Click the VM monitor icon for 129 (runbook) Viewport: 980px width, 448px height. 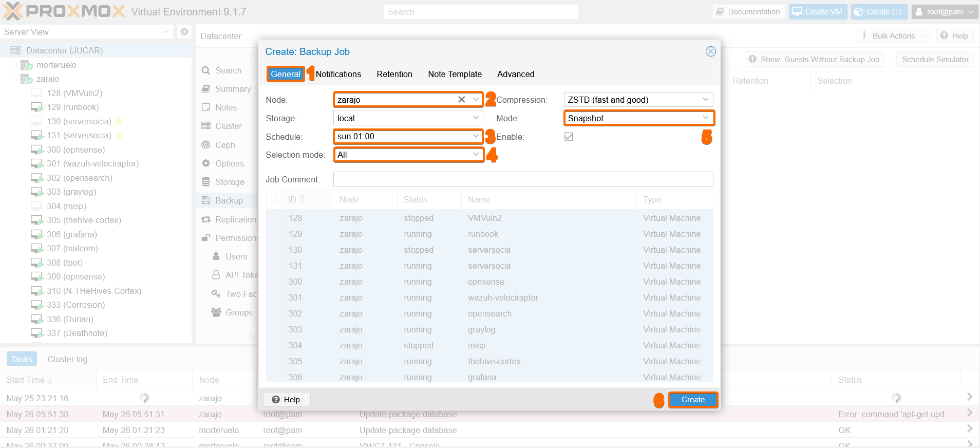[x=37, y=107]
